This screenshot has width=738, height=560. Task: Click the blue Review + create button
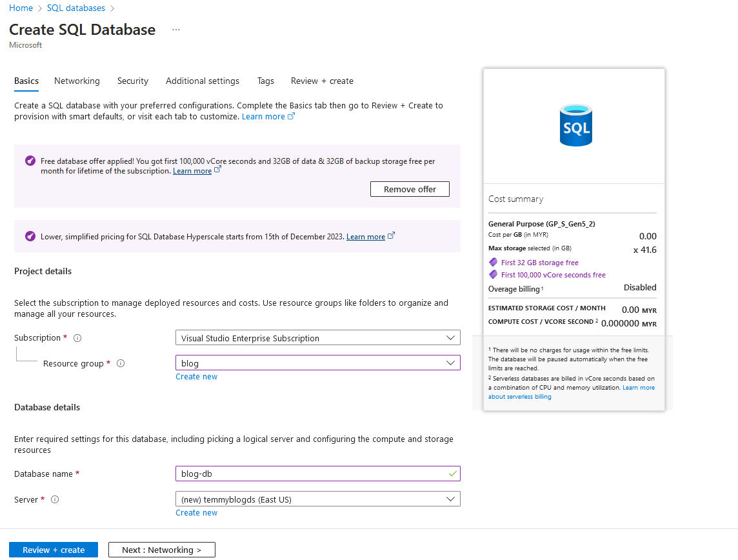tap(54, 550)
